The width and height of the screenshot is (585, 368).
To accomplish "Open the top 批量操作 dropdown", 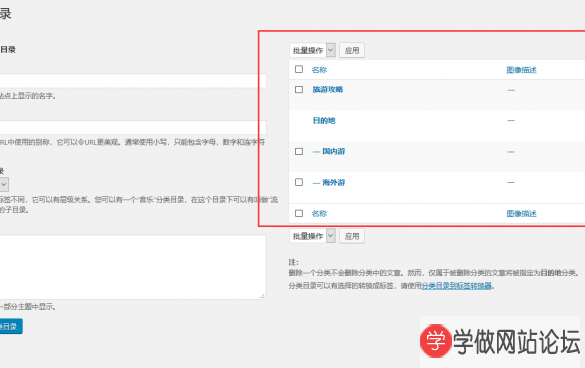I will coord(312,50).
